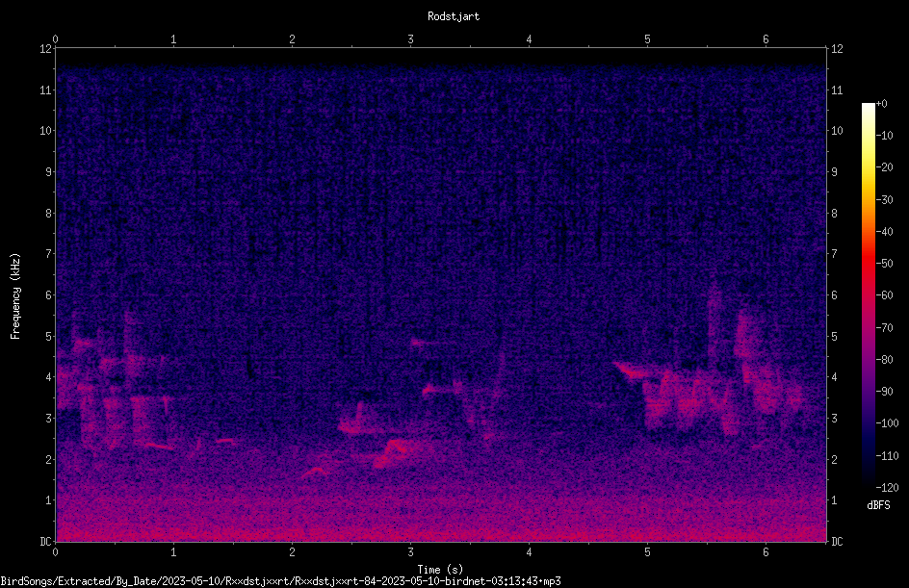Click the 3 second marker on bottom axis
909x588 pixels.
pos(410,552)
